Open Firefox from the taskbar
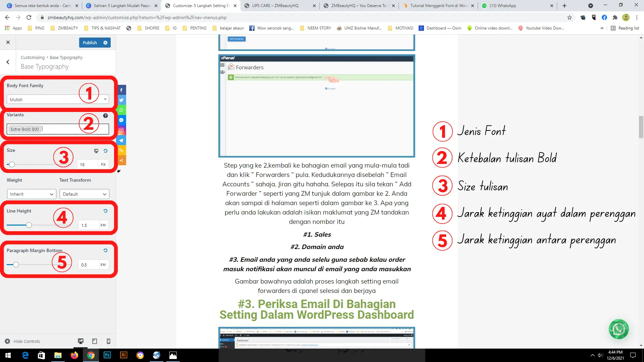 click(74, 355)
